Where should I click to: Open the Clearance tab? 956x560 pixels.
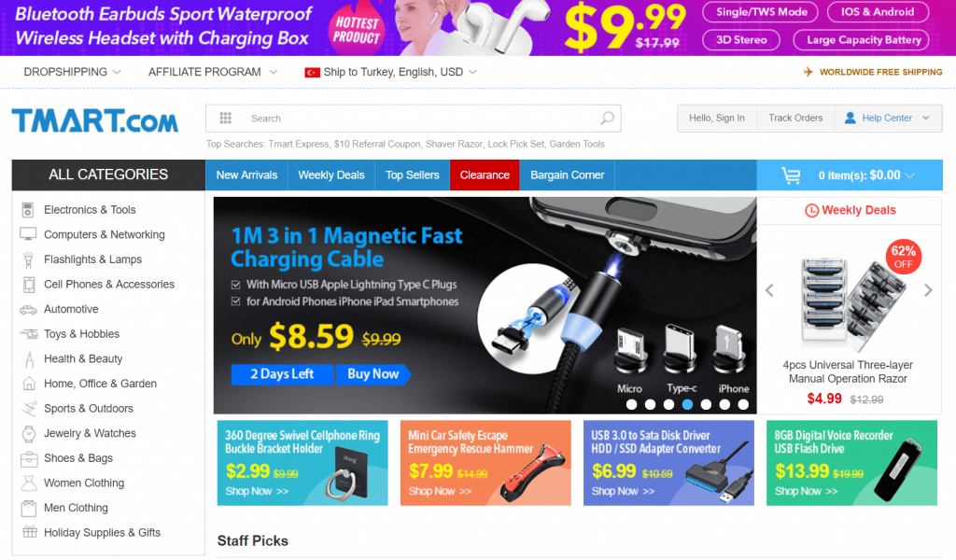pos(485,175)
